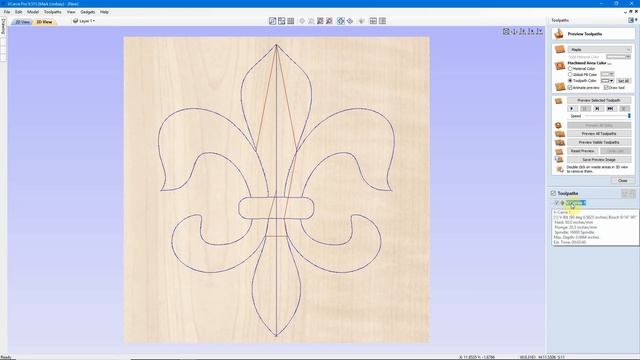Image resolution: width=640 pixels, height=360 pixels.
Task: Click the icon beside Preview All Toolpaths
Action: pos(559,134)
